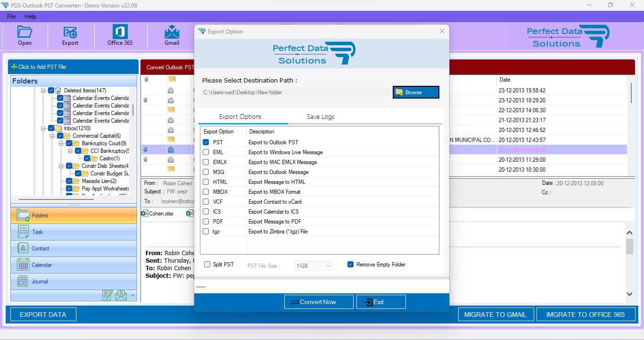
Task: Click the Browse button
Action: tap(416, 92)
